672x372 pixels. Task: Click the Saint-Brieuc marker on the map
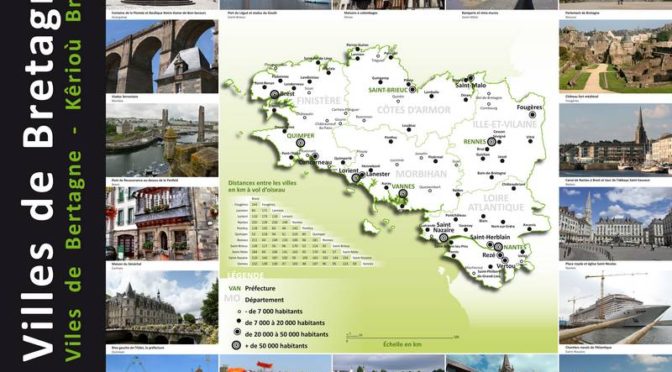pos(412,90)
